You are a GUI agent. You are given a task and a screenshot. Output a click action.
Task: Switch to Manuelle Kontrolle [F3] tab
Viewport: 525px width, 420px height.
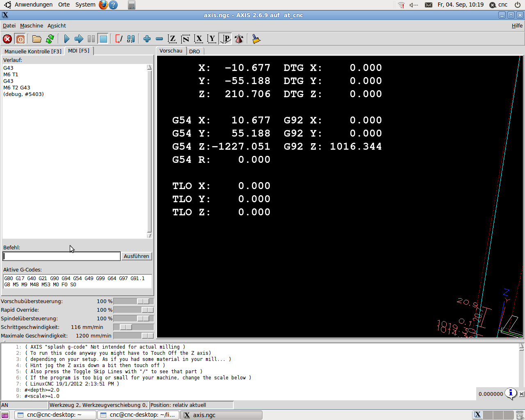(33, 51)
